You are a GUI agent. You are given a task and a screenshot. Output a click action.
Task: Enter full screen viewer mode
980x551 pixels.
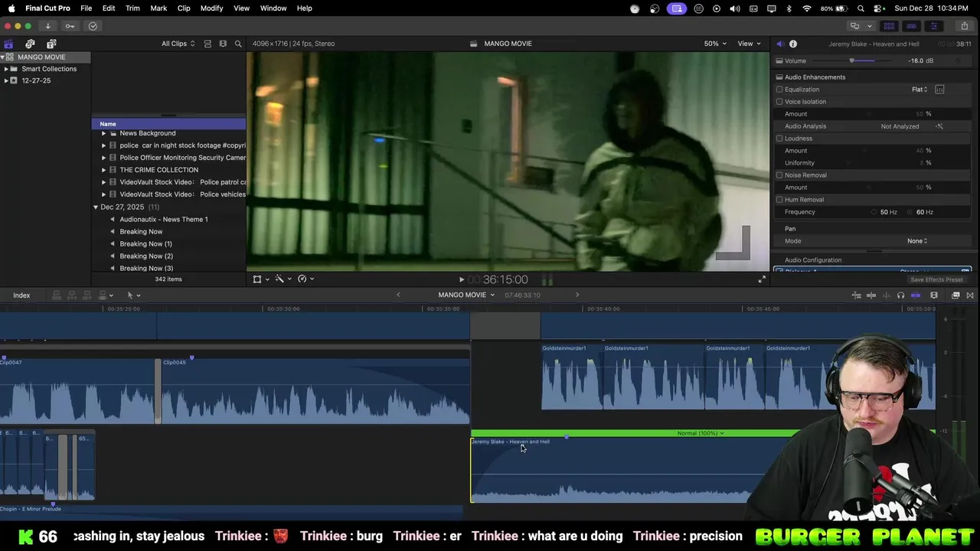click(762, 279)
